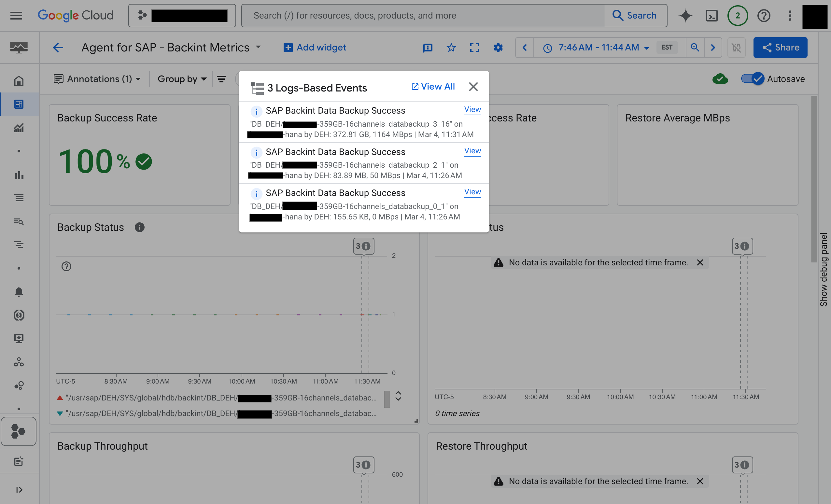Zoom out the time range with the magnifier
Screen dimensions: 831x504
[x=695, y=48]
